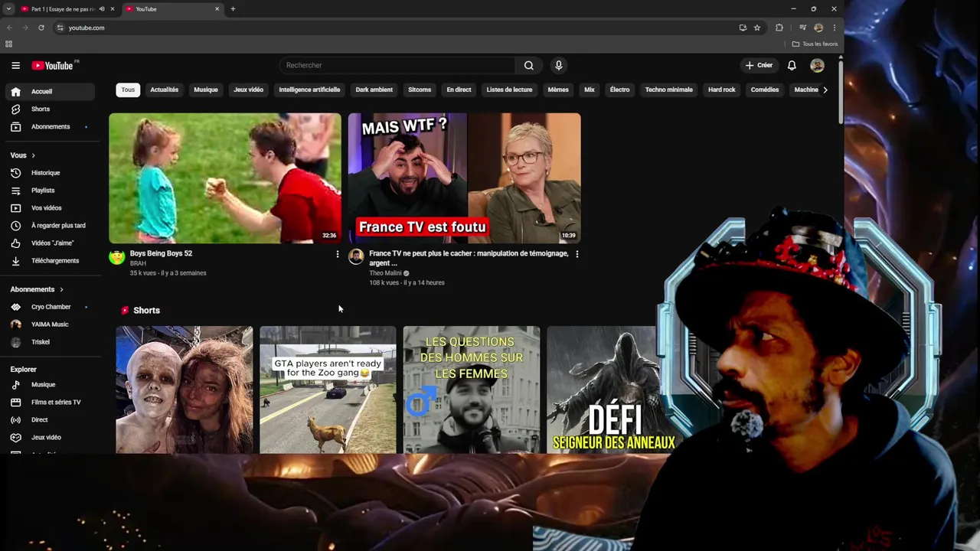The image size is (980, 551).
Task: Click the search magnifier button
Action: (x=528, y=66)
